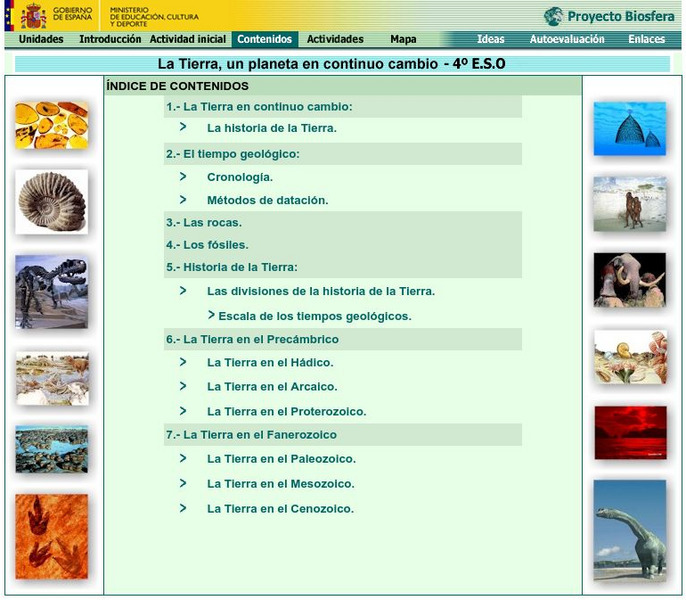
Task: Open link '5.- Historia de la Tierra'
Action: coord(231,267)
